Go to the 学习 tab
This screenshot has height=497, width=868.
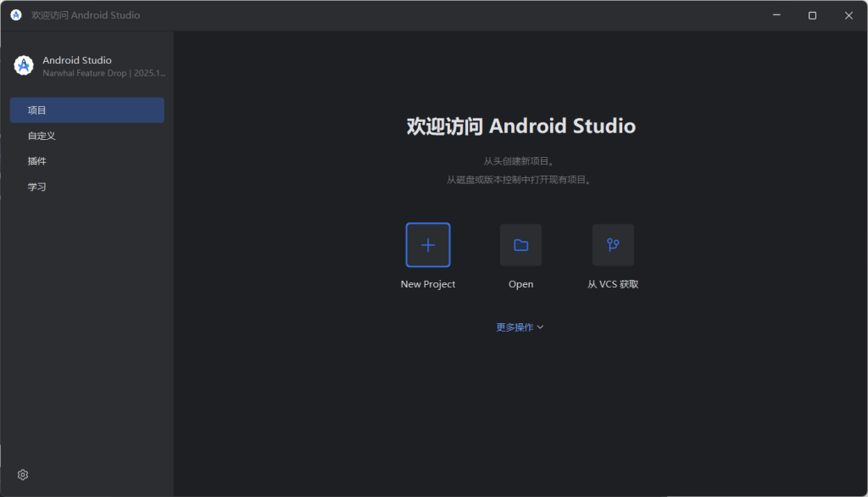click(x=87, y=187)
